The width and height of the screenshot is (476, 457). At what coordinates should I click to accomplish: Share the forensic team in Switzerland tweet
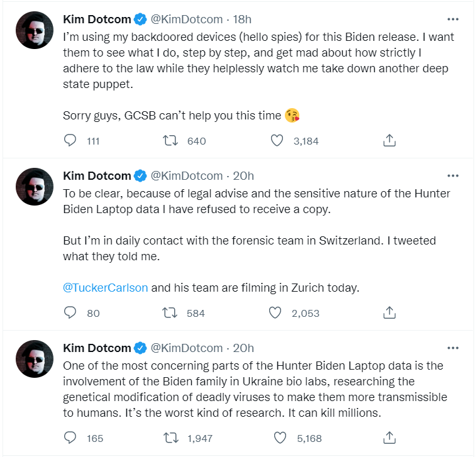coord(389,312)
